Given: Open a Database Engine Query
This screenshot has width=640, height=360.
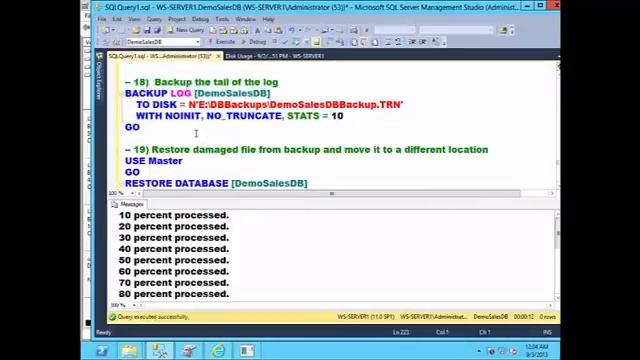Looking at the screenshot, I should [x=213, y=30].
